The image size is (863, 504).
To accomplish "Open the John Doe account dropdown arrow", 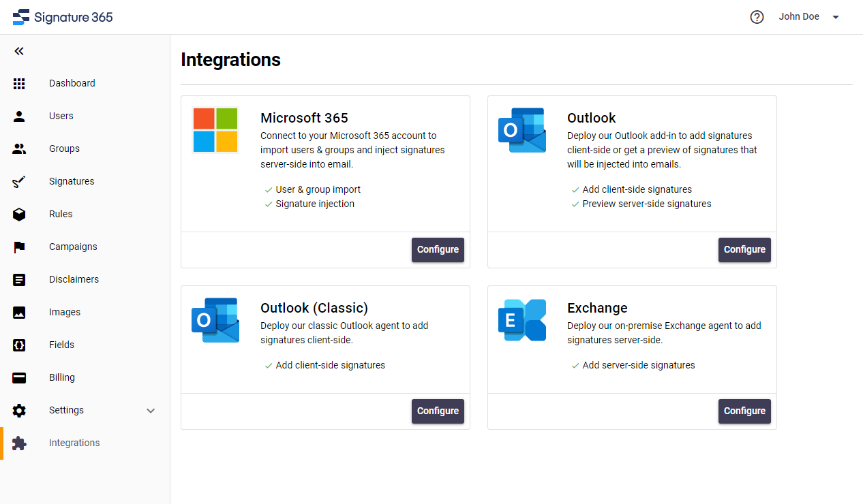I will tap(836, 17).
